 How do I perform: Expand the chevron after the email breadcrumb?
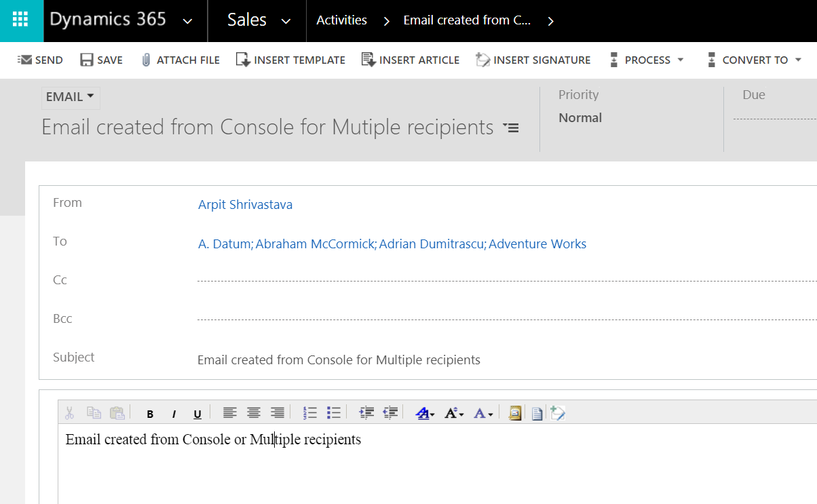550,21
